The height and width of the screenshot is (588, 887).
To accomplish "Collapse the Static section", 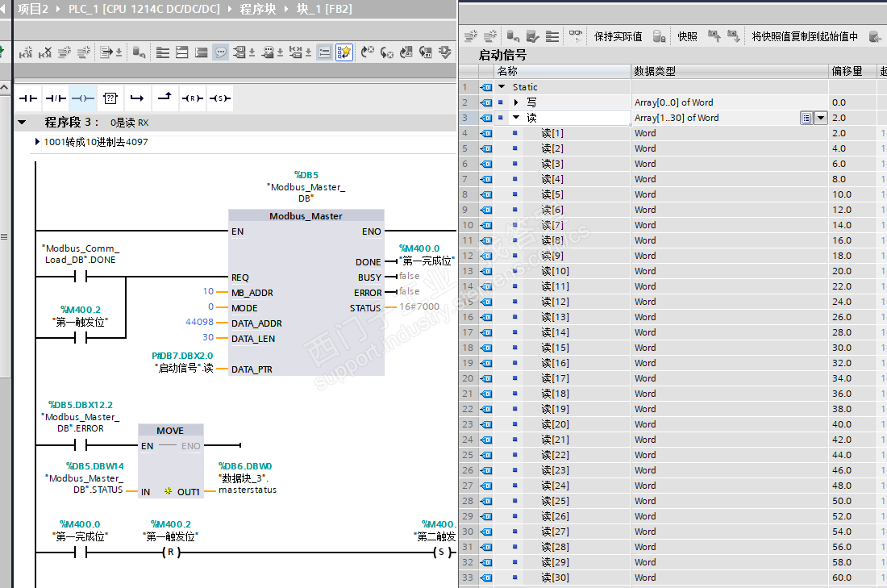I will [502, 87].
